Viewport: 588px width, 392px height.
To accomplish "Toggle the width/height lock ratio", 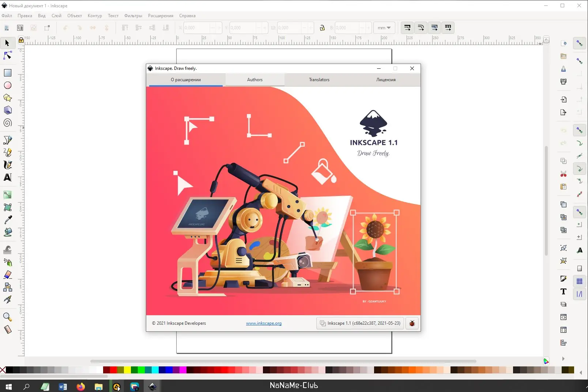I will point(322,28).
